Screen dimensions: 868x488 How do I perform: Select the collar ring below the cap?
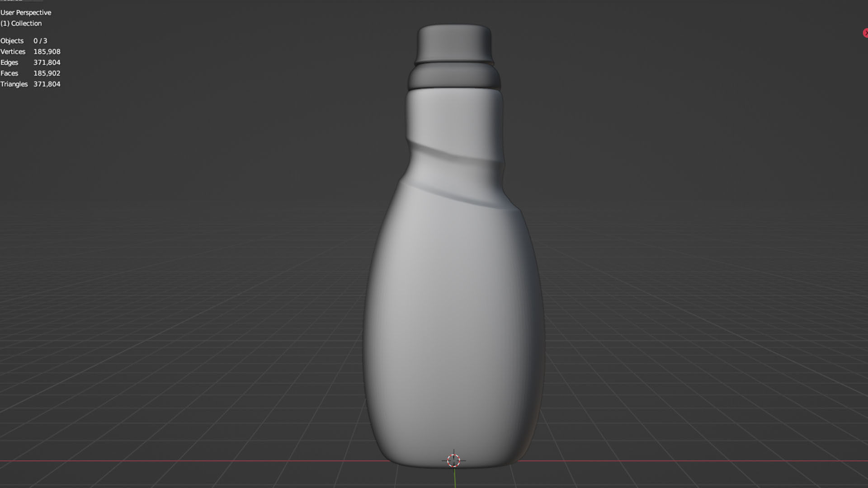tap(454, 76)
